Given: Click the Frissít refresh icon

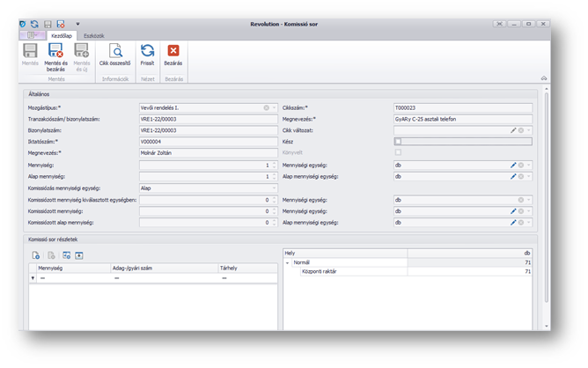Looking at the screenshot, I should (x=147, y=52).
